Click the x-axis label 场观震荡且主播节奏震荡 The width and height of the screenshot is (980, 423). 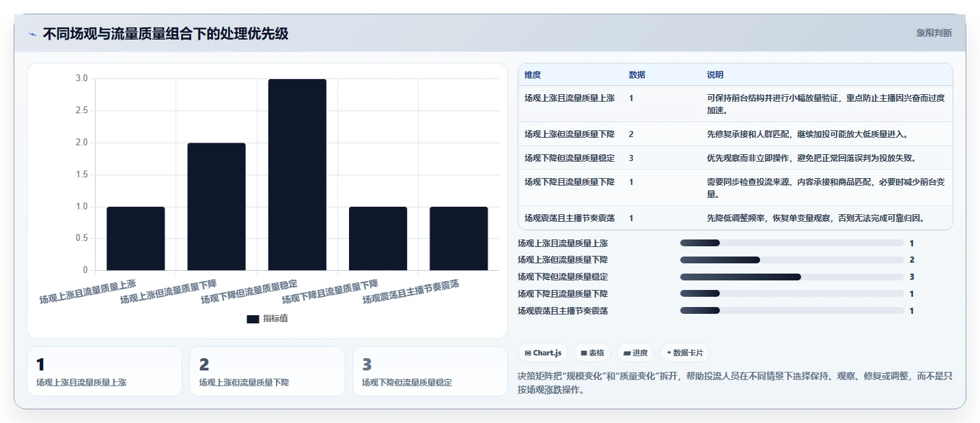click(x=410, y=291)
